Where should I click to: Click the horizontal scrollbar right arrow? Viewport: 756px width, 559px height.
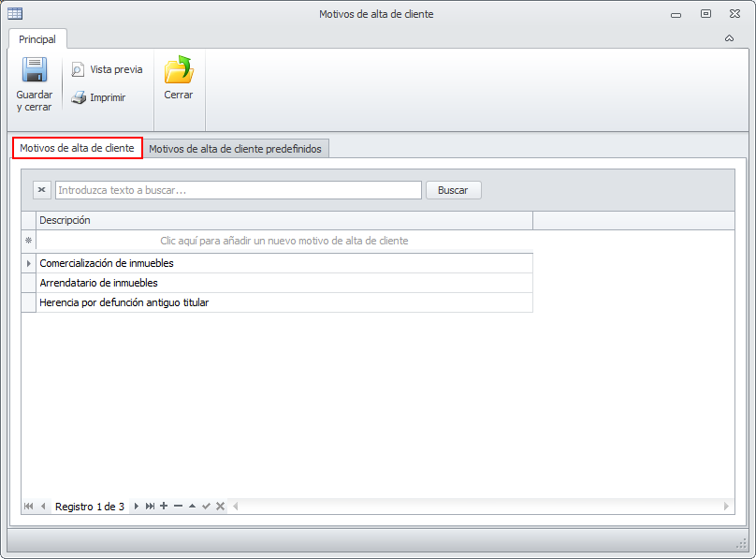(x=727, y=506)
